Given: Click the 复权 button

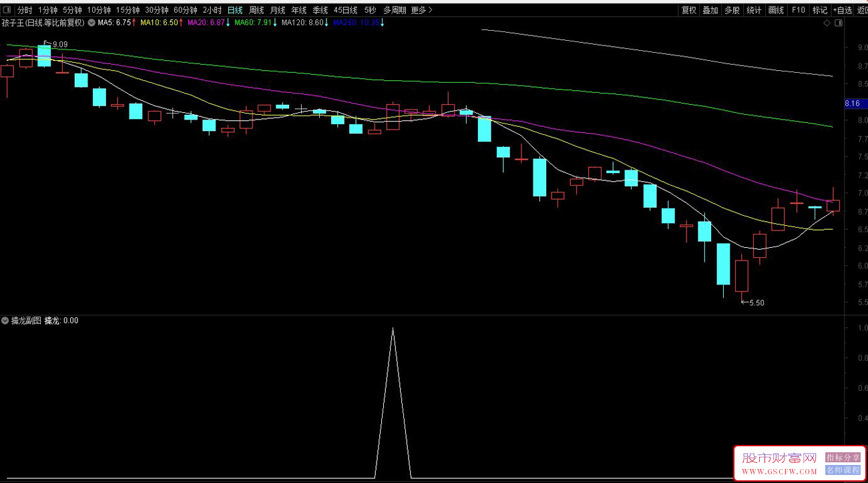Looking at the screenshot, I should tap(689, 10).
